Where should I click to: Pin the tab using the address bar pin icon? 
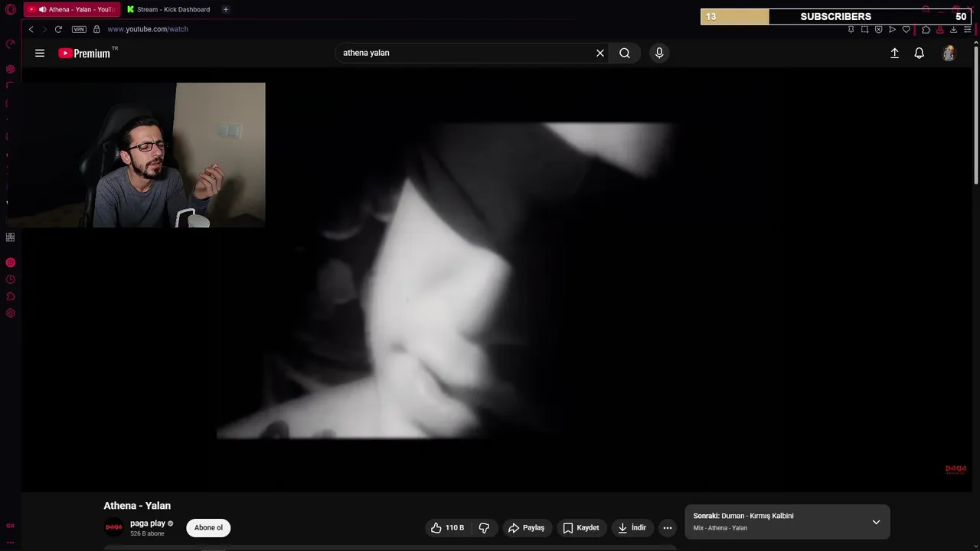pyautogui.click(x=851, y=29)
